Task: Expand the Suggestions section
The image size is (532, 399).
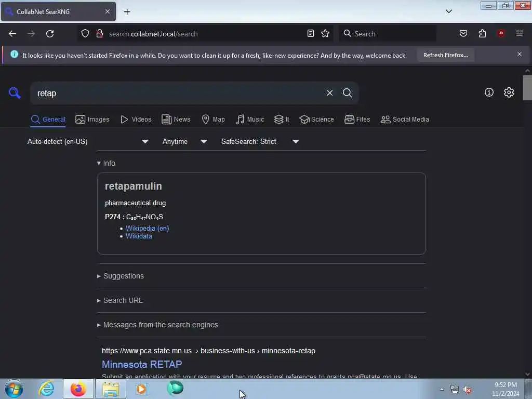Action: (121, 276)
